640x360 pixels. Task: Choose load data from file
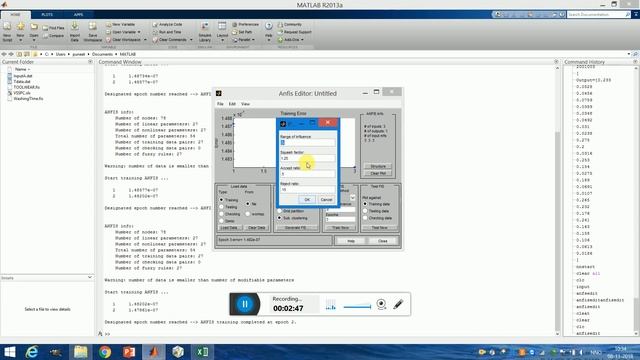coord(248,203)
